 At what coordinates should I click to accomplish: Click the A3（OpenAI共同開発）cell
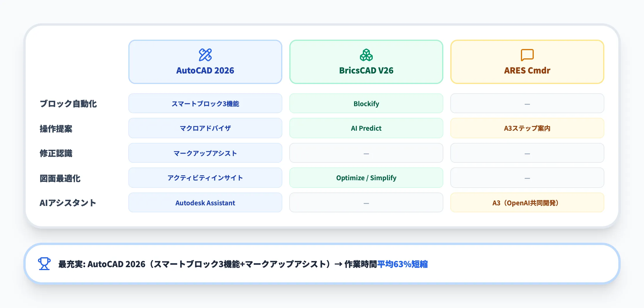click(527, 202)
